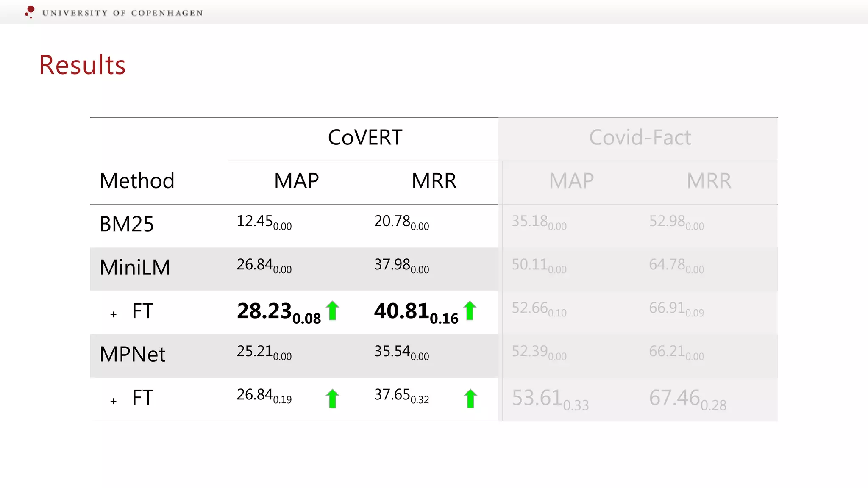Click the green arrow beside 40.81 MRR
868x488 pixels.
470,311
